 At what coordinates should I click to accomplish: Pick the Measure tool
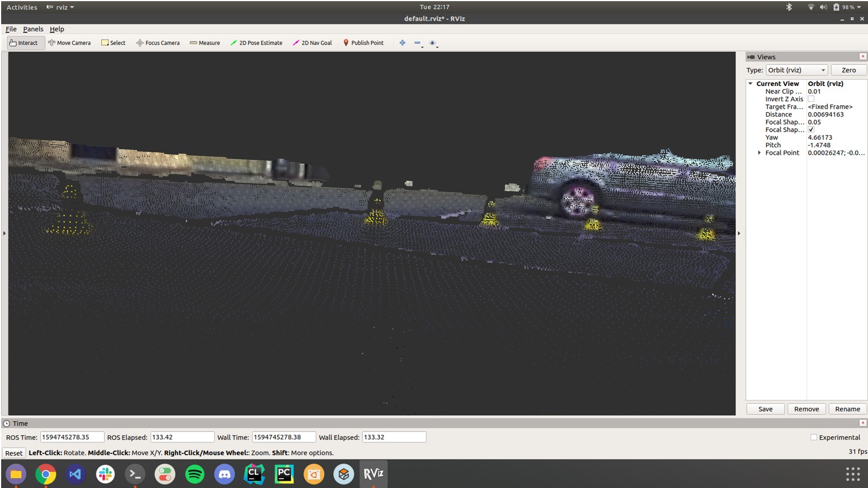click(x=205, y=43)
